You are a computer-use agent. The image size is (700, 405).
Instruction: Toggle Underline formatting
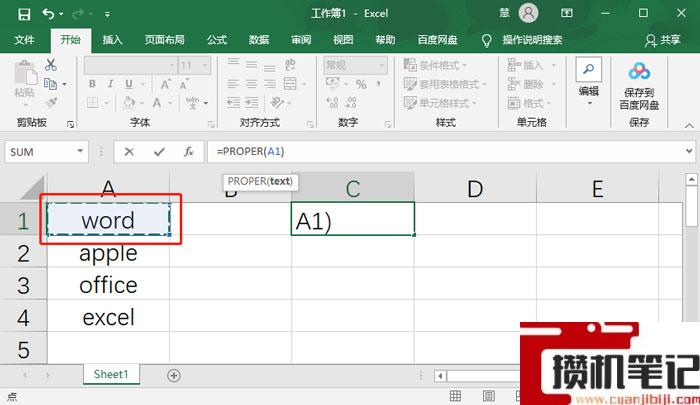tap(129, 84)
